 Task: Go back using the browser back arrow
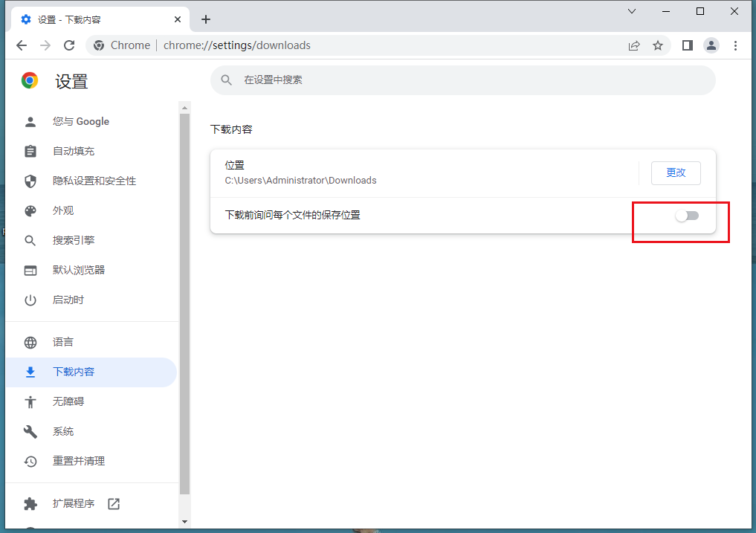pyautogui.click(x=22, y=45)
